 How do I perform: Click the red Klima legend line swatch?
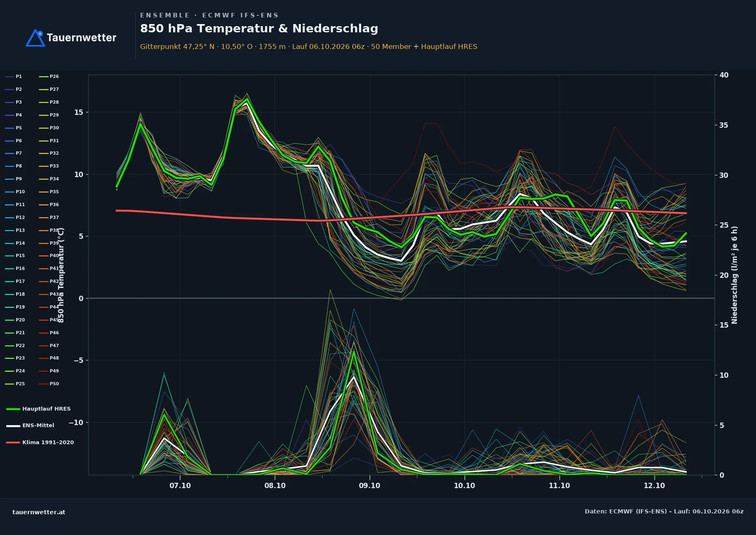[13, 443]
